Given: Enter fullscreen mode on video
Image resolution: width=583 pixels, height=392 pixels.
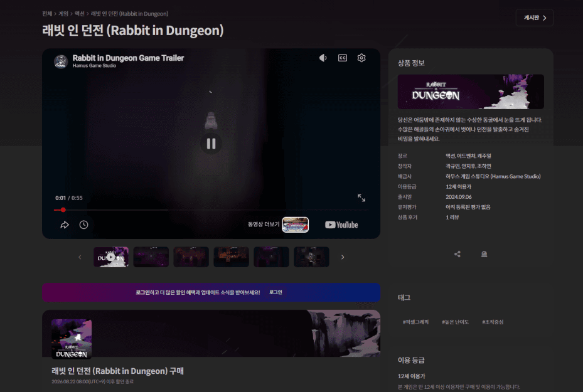Looking at the screenshot, I should (x=361, y=198).
